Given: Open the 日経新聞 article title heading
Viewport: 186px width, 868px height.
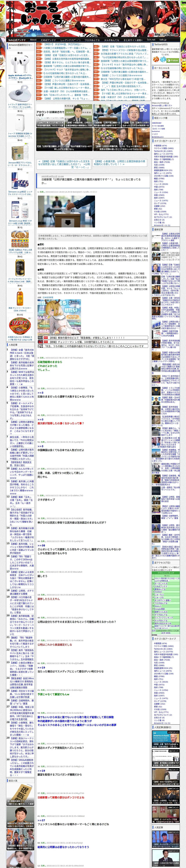Looking at the screenshot, I should coord(91,181).
